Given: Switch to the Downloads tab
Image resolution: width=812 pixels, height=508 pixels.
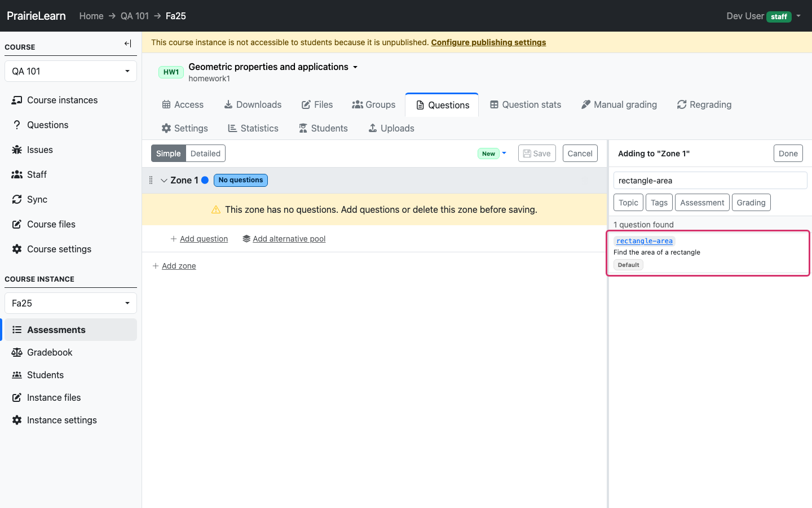Looking at the screenshot, I should pyautogui.click(x=253, y=104).
